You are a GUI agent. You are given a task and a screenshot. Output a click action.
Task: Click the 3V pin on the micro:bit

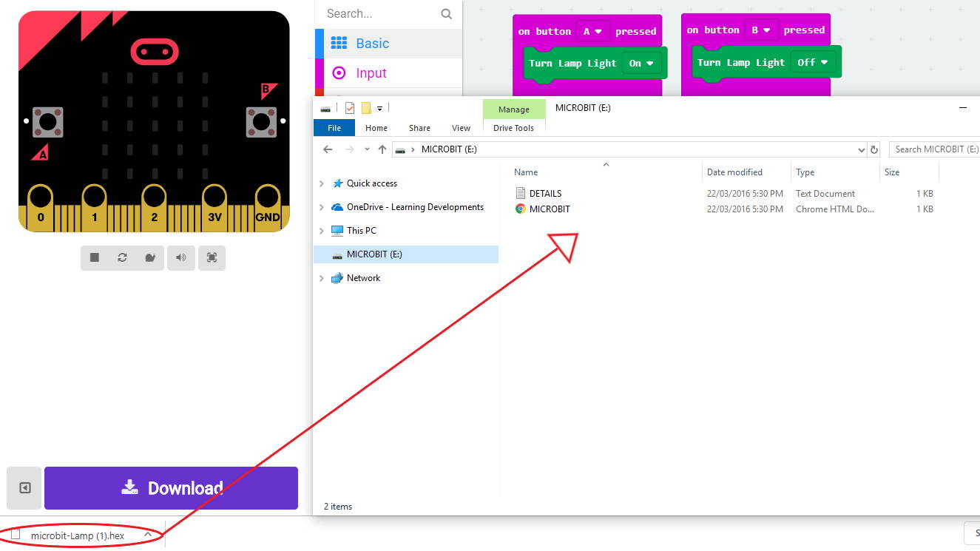[214, 207]
